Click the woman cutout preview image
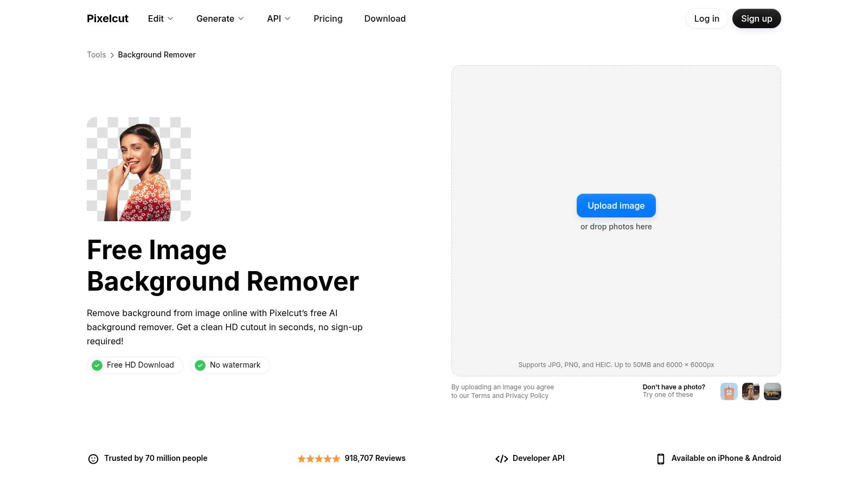Screen dimensions: 868x488 tap(139, 169)
